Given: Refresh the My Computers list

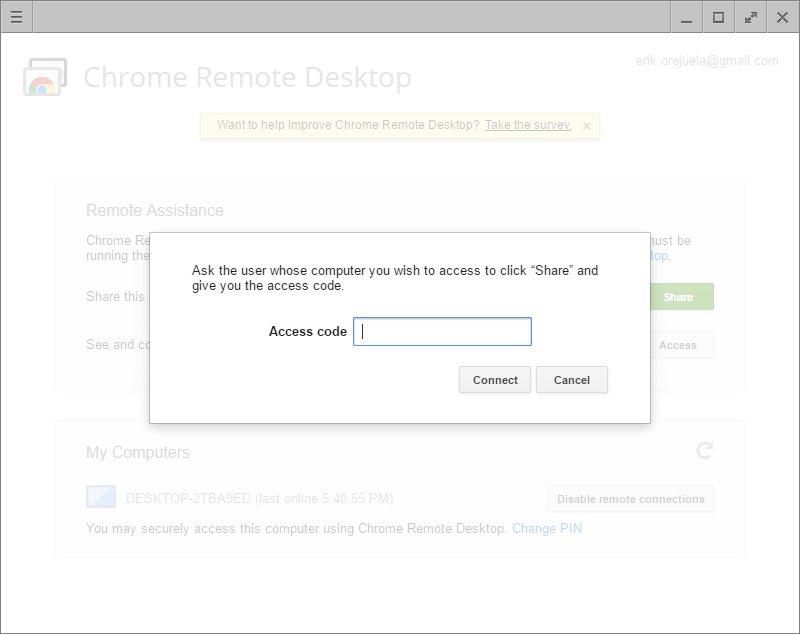Looking at the screenshot, I should (705, 451).
